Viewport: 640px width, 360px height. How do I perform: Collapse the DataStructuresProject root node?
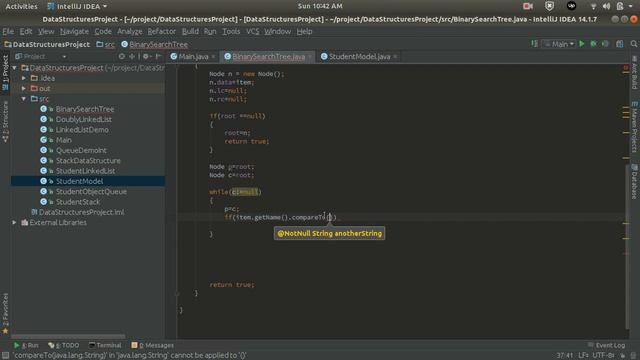coord(15,68)
